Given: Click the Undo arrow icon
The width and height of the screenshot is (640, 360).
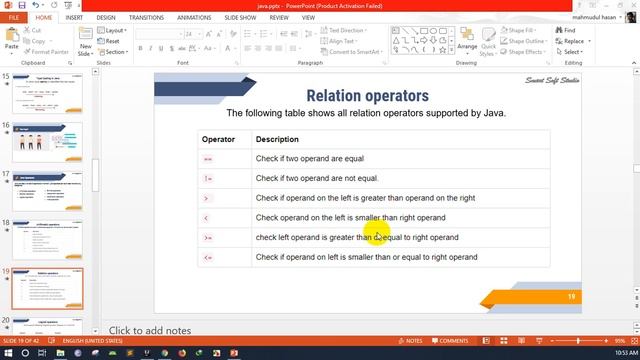Looking at the screenshot, I should tap(36, 5).
